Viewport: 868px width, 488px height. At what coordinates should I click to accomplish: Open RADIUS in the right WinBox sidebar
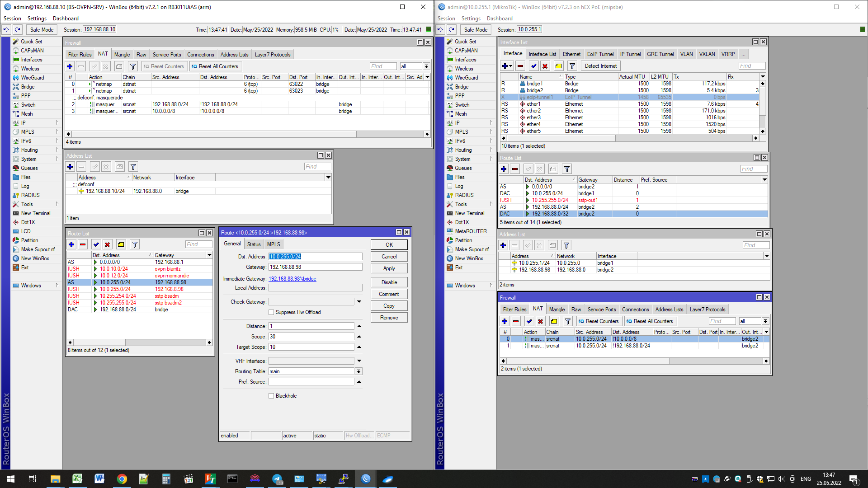point(464,195)
